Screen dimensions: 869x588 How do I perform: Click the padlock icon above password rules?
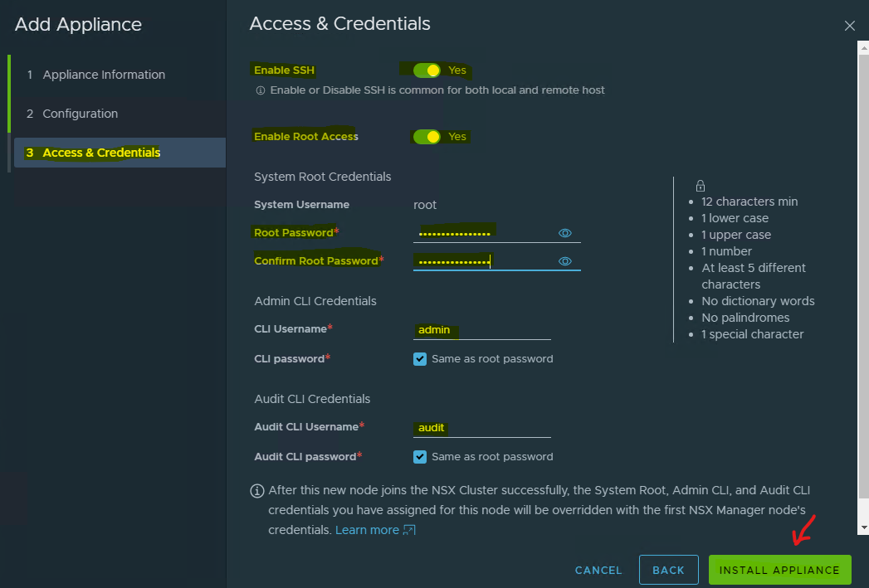(x=700, y=186)
